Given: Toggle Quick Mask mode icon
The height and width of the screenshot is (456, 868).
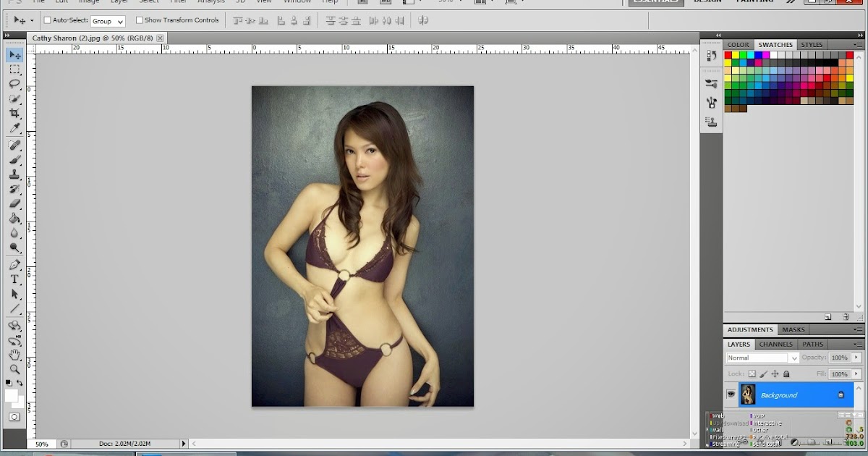Looking at the screenshot, I should [14, 417].
